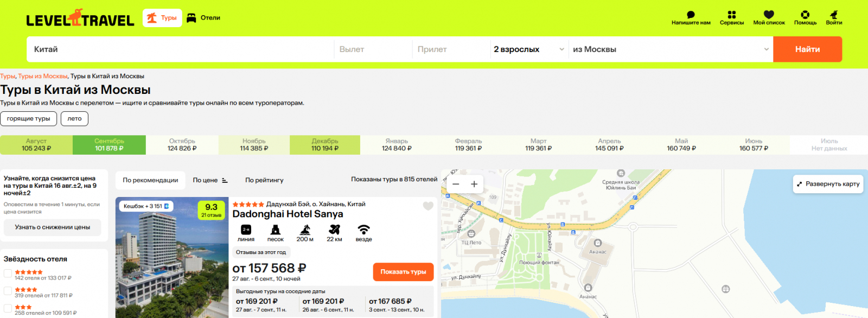
Task: Check the four-star hotels filter
Action: pos(8,291)
